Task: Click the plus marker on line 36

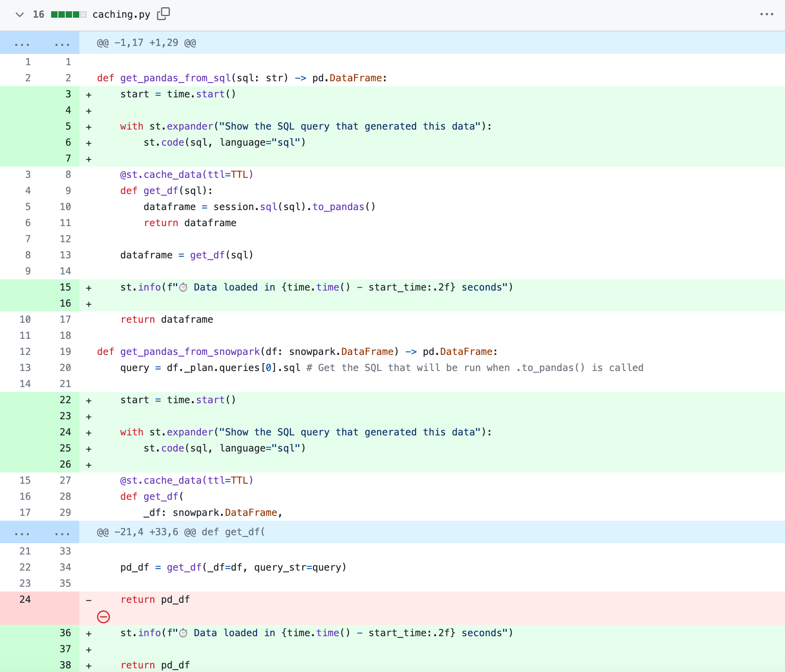Action: 89,633
